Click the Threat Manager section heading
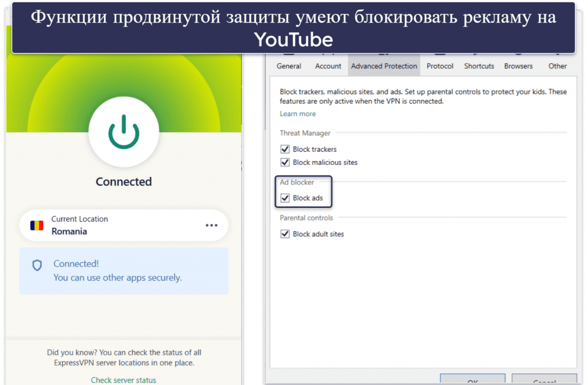Image resolution: width=588 pixels, height=385 pixels. coord(305,133)
